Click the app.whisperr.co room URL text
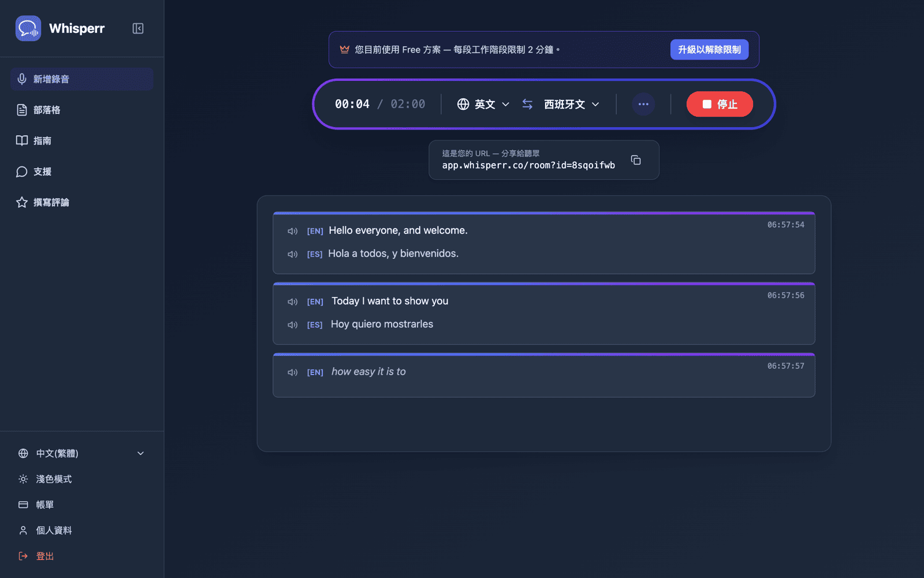The image size is (924, 578). [x=528, y=165]
